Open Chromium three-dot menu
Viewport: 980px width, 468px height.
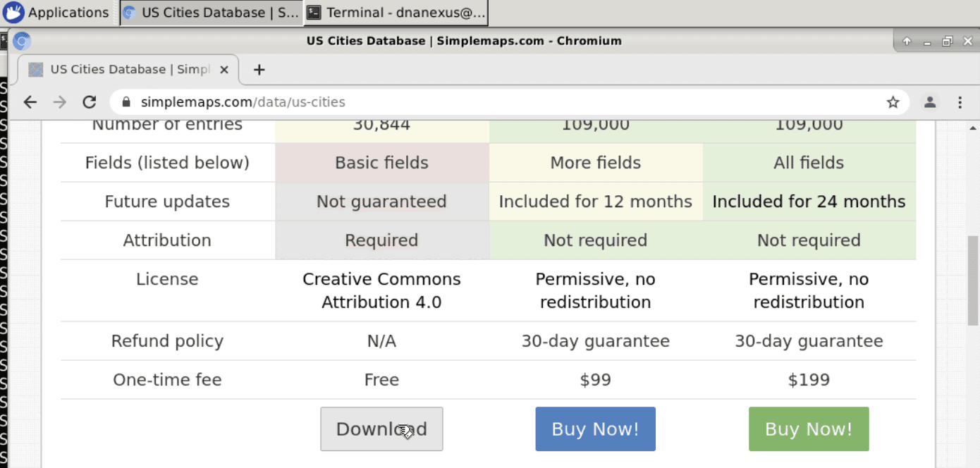pos(960,102)
